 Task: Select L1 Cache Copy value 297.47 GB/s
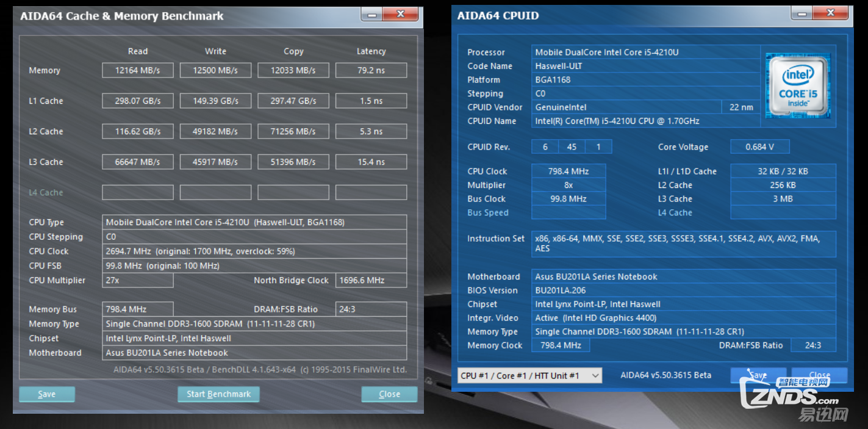pyautogui.click(x=293, y=101)
